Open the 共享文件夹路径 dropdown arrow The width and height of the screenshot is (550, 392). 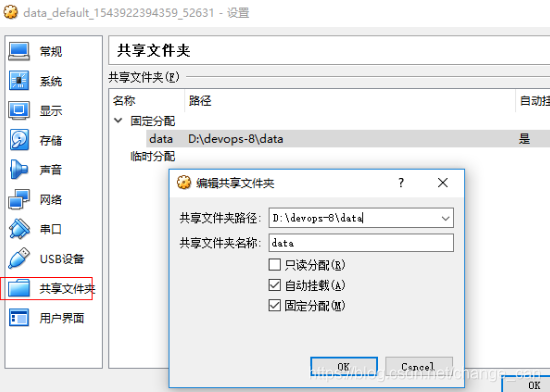pyautogui.click(x=445, y=218)
